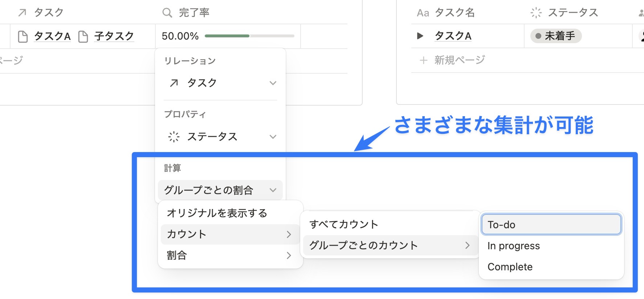Click the page icon next to タスクA
The image size is (644, 299).
pyautogui.click(x=23, y=36)
